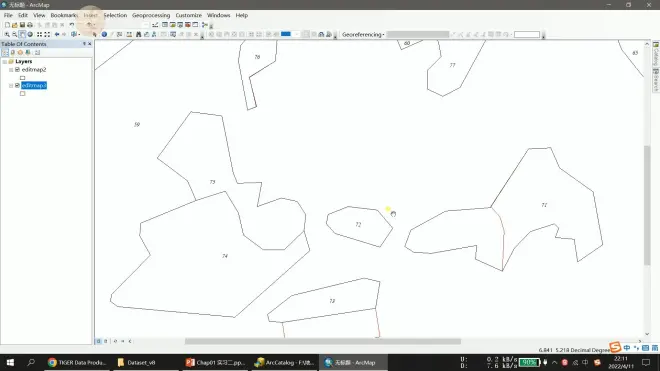
Task: Select the Zoom Out tool
Action: (x=14, y=35)
